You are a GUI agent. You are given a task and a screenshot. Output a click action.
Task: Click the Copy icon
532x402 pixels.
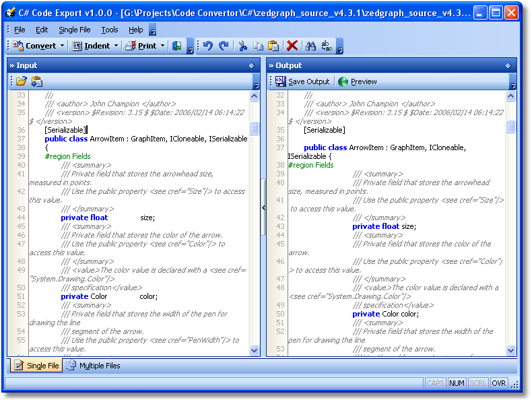[258, 46]
